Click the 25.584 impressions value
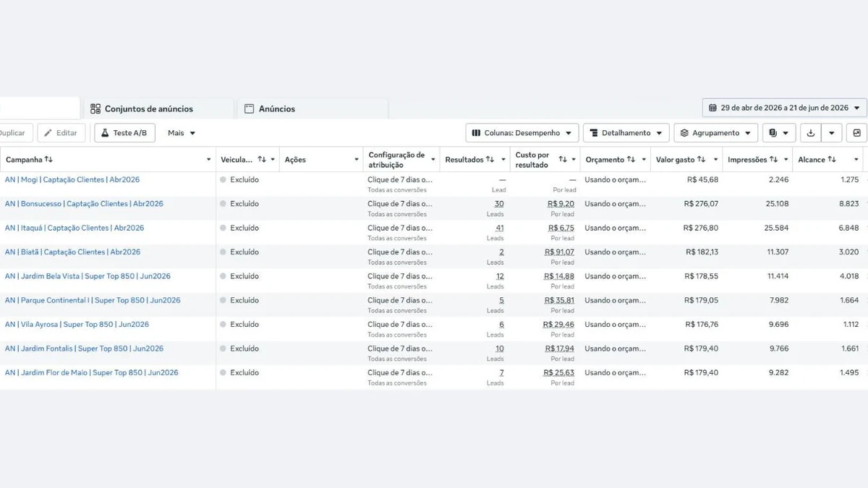The image size is (868, 488). pyautogui.click(x=776, y=228)
